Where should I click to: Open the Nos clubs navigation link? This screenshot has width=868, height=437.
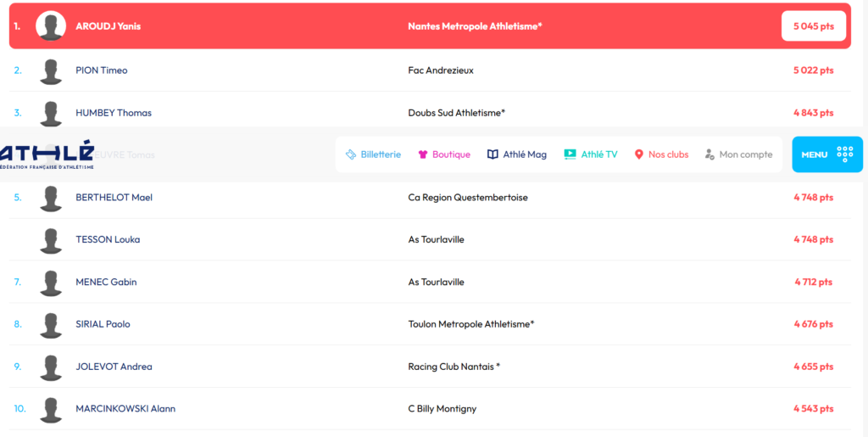click(x=668, y=154)
